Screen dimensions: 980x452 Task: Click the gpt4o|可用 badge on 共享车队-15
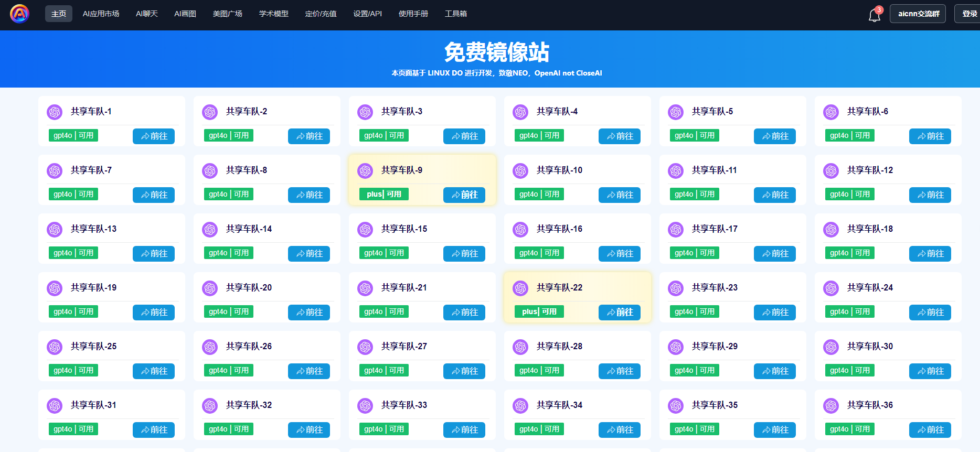click(x=384, y=253)
